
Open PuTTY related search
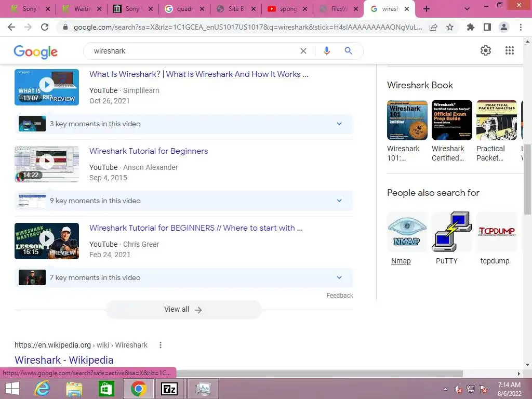pos(451,238)
